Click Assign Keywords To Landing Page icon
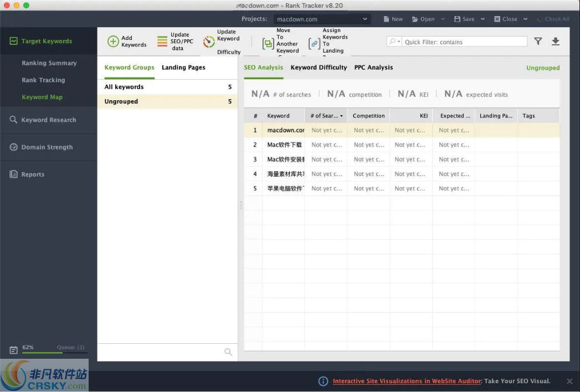The image size is (580, 392). coord(314,44)
